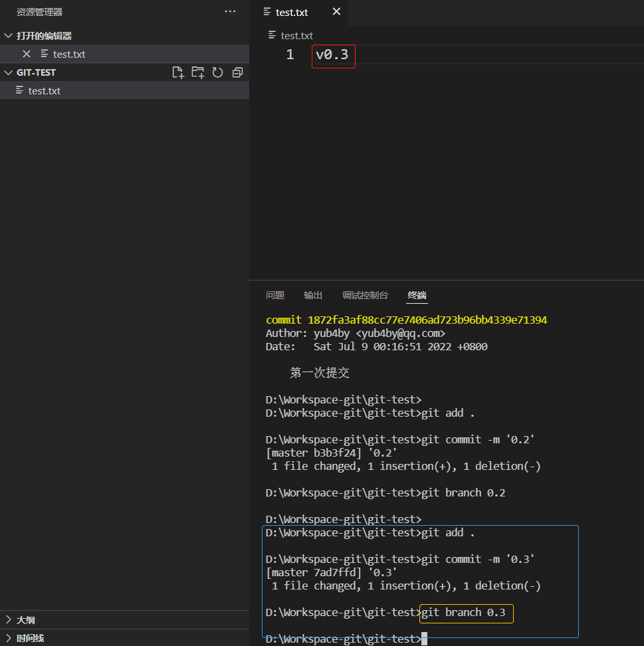644x646 pixels.
Task: Click the git commit -m '0.2' command line
Action: click(x=400, y=439)
